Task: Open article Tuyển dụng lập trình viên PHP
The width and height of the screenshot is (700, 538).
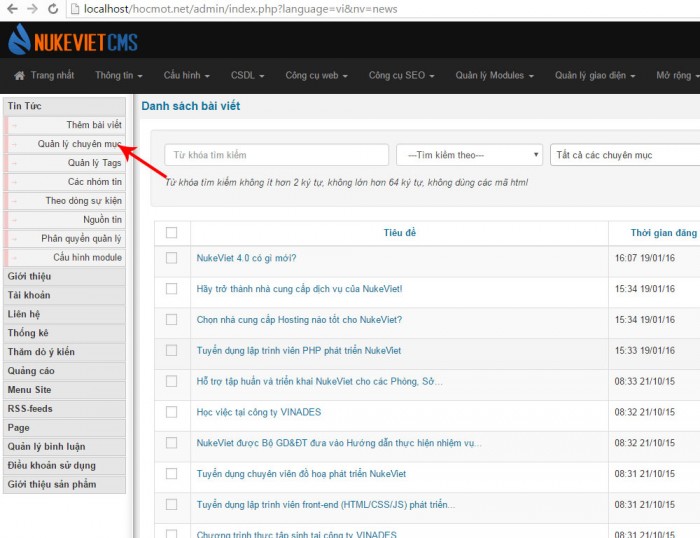Action: 299,350
